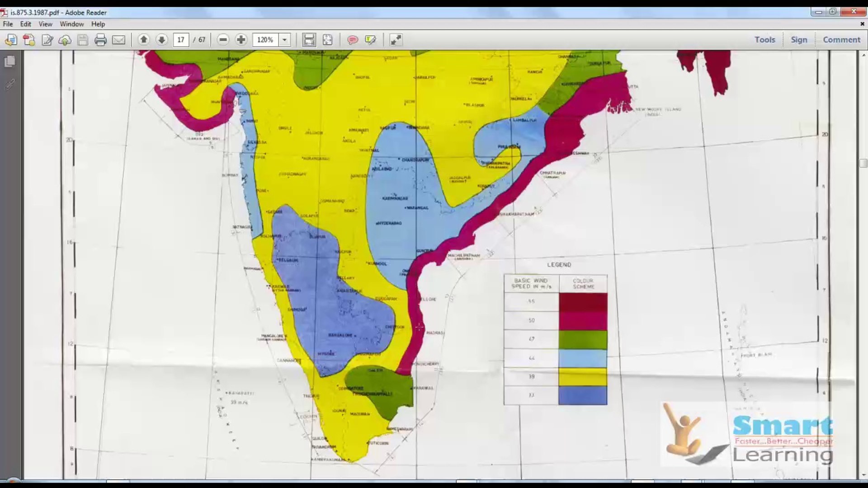Select the highlight text tool
Screen dimensions: 868x488
coord(371,40)
